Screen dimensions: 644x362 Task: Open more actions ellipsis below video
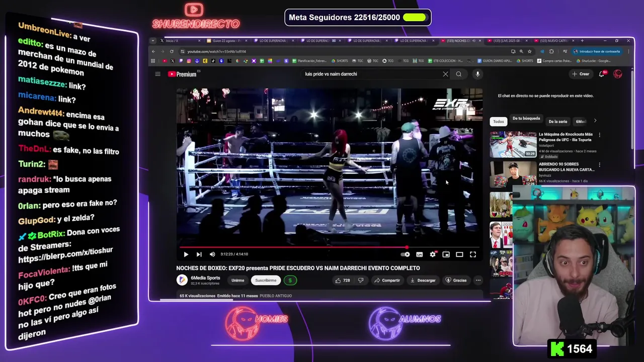(x=478, y=281)
